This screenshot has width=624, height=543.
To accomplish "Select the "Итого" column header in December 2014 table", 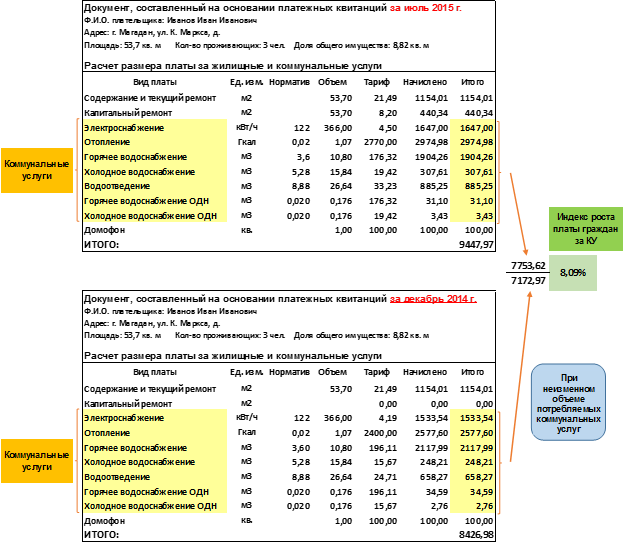I will pos(472,372).
